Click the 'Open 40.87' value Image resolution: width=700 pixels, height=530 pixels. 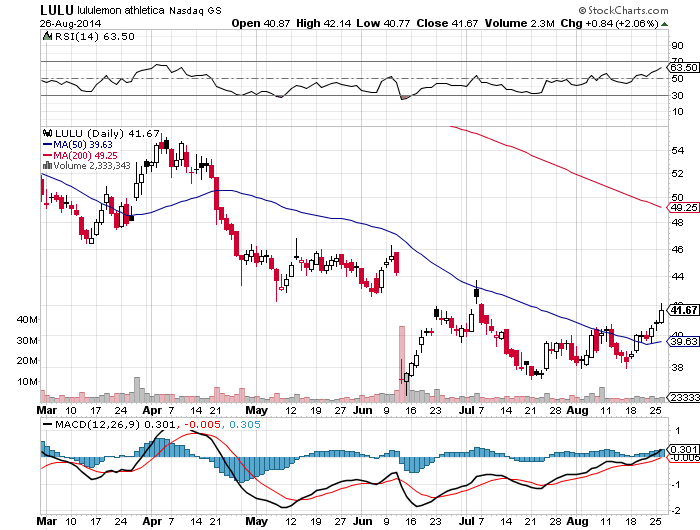point(261,23)
